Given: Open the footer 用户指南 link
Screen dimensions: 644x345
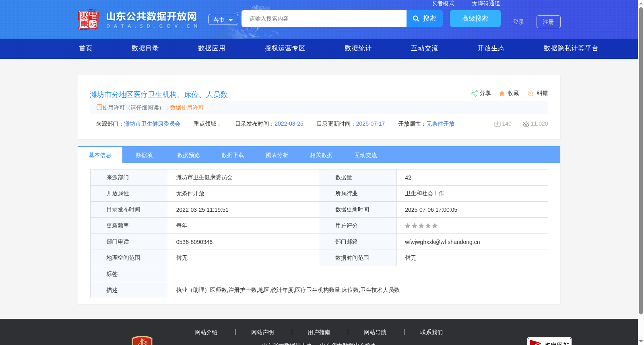Looking at the screenshot, I should [x=319, y=332].
